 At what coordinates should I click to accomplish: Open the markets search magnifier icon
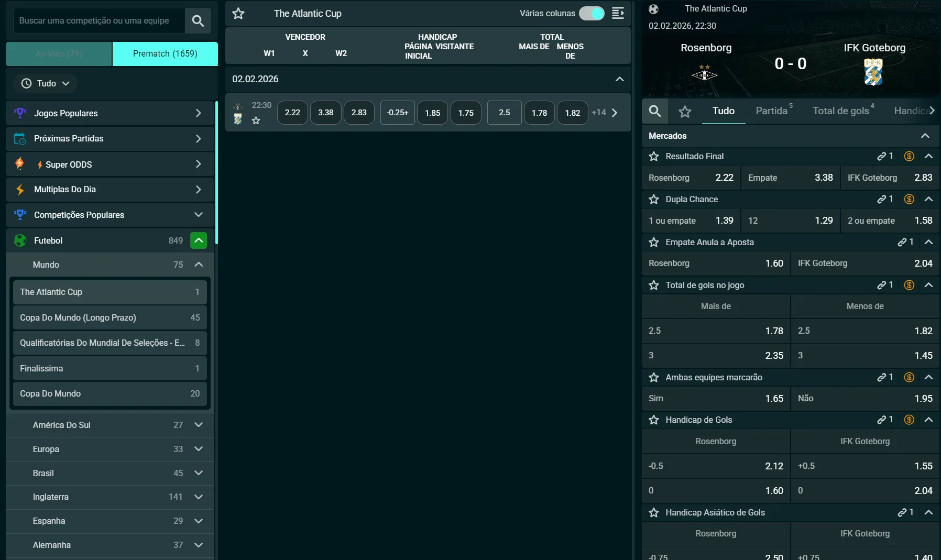[x=655, y=111]
